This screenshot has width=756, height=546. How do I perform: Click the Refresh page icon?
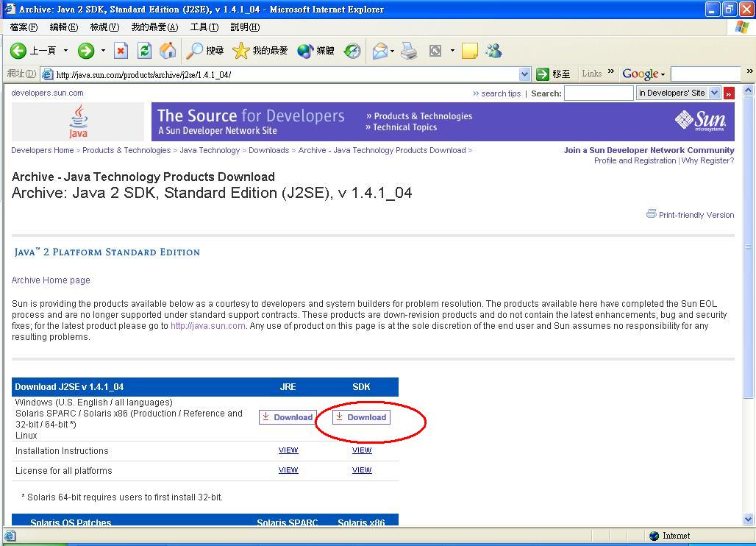click(x=144, y=51)
